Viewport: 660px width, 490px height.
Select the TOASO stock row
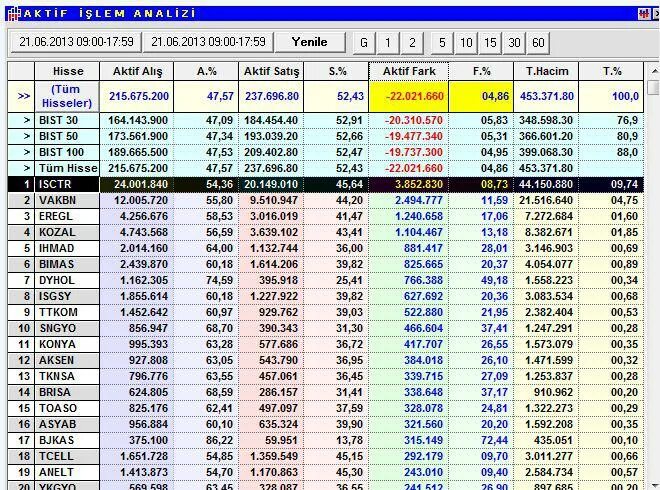point(326,408)
